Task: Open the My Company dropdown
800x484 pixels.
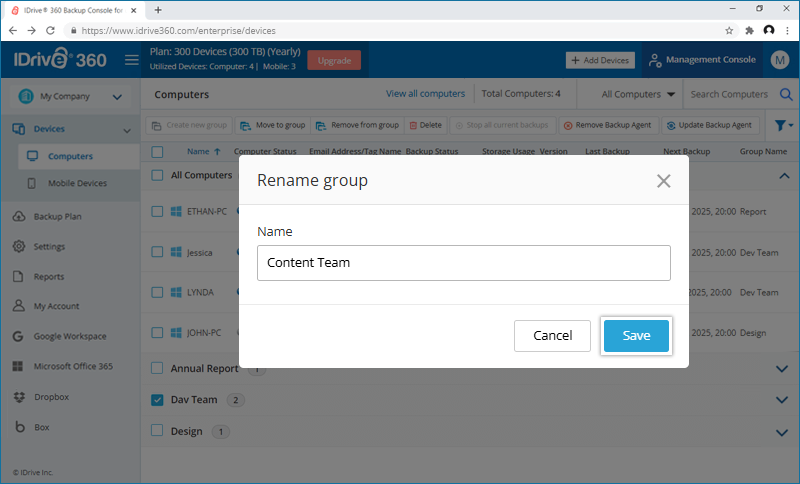Action: point(69,97)
